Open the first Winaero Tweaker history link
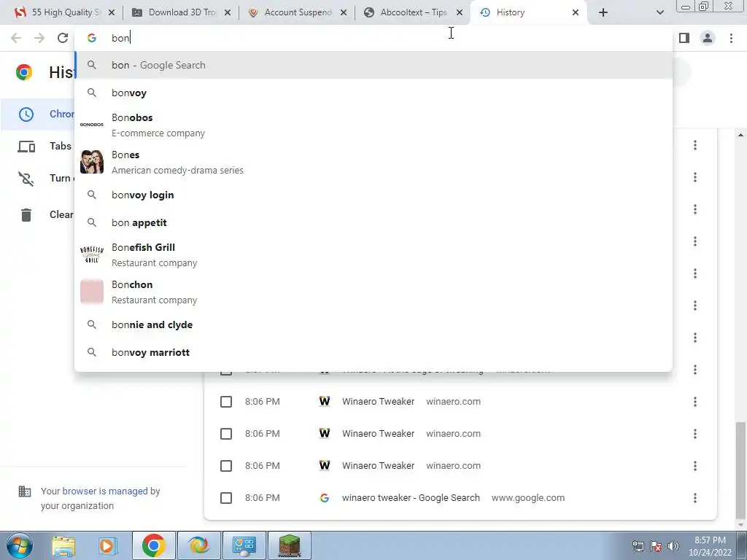This screenshot has width=747, height=560. (379, 402)
